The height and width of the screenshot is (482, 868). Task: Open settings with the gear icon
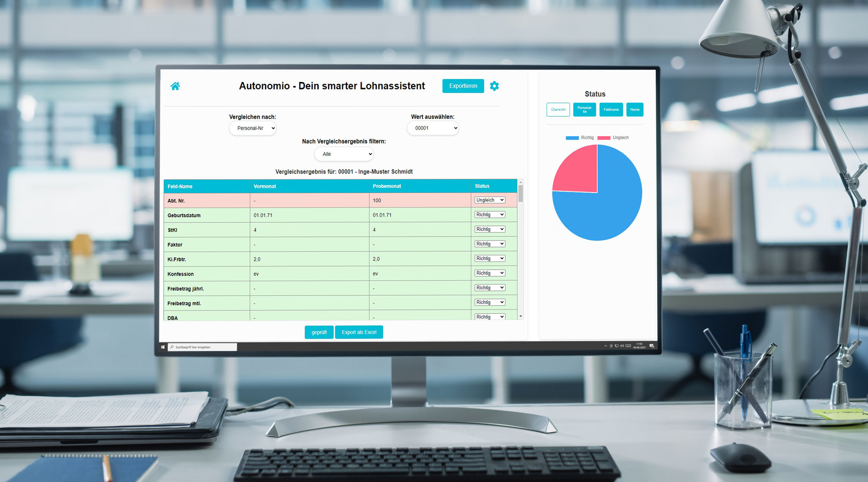[494, 86]
